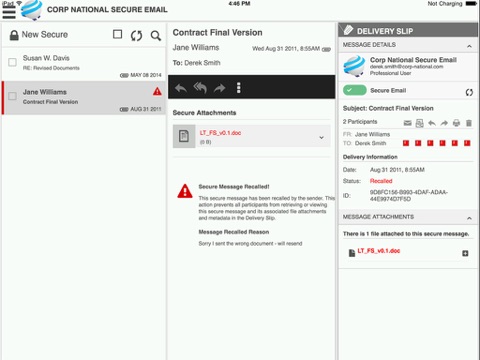Click To: Derek Smith recipient line
Image resolution: width=480 pixels, height=360 pixels.
point(196,63)
